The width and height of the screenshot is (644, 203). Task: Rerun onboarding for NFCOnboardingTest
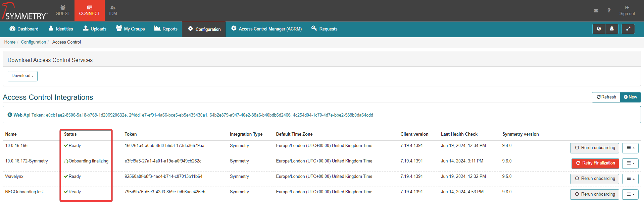[595, 194]
